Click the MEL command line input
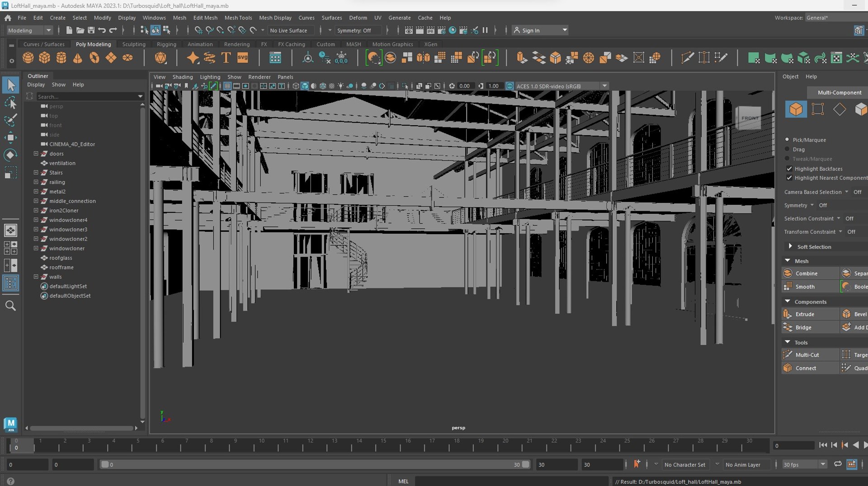The height and width of the screenshot is (486, 868). click(512, 481)
